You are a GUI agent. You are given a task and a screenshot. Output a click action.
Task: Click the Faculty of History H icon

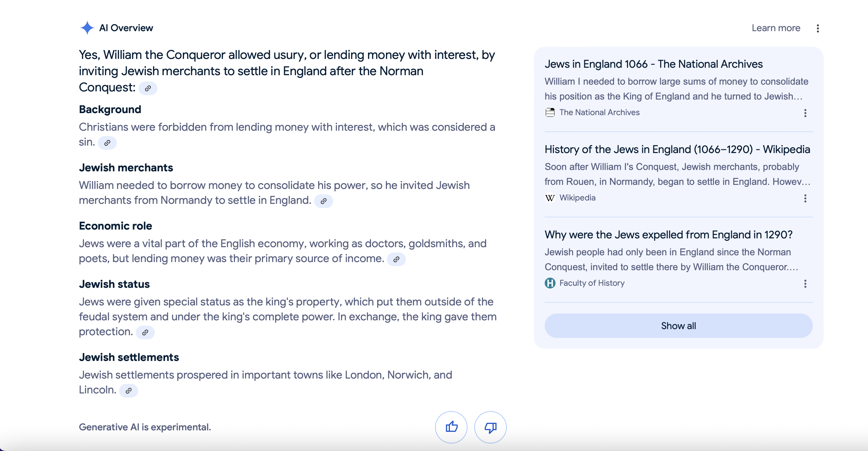[550, 283]
